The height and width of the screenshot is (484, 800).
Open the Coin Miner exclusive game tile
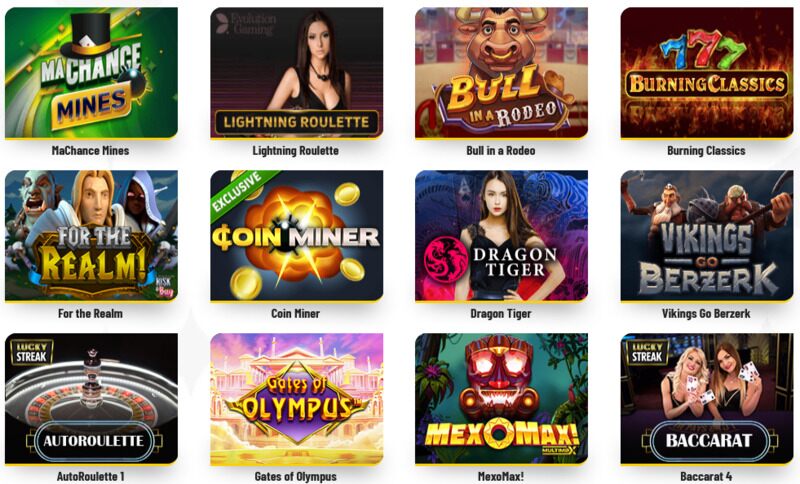(x=296, y=236)
